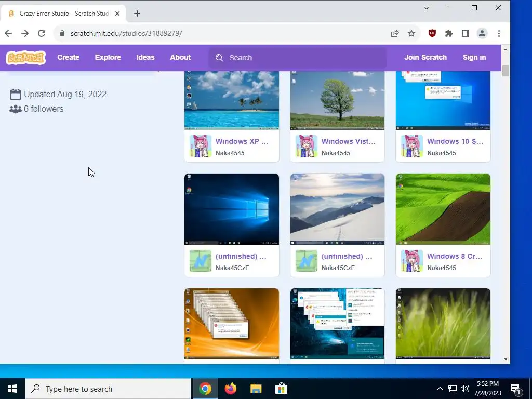
Task: Reload the current page
Action: 42,33
